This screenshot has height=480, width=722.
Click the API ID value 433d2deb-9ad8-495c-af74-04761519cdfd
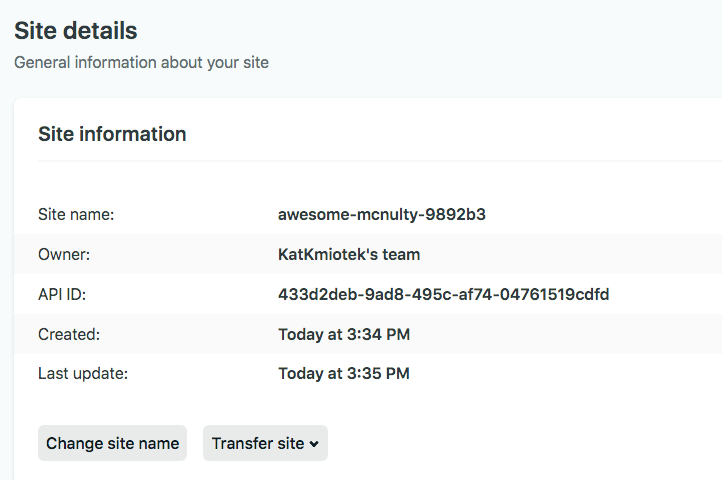[x=443, y=294]
